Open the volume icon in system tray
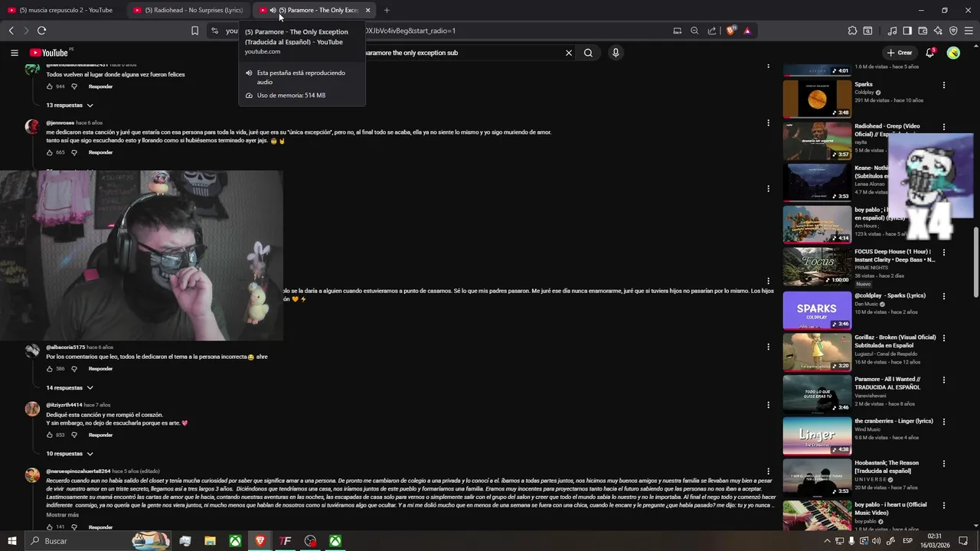The height and width of the screenshot is (551, 980). tap(877, 541)
